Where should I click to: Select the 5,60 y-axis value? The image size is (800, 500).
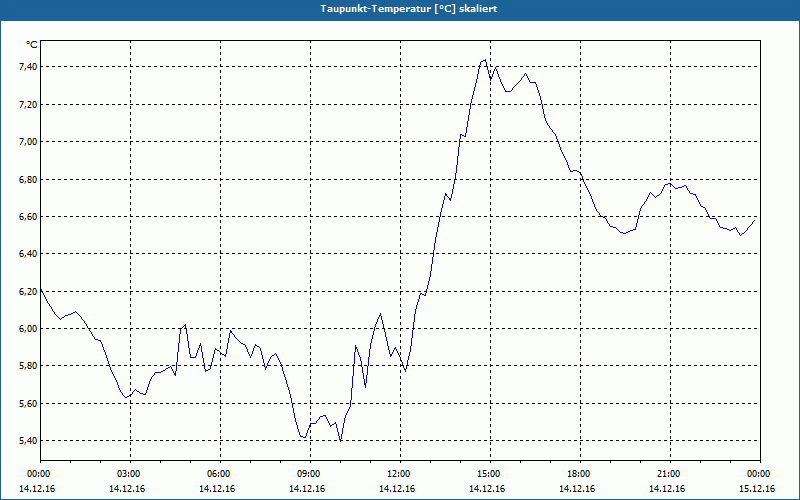pos(28,404)
